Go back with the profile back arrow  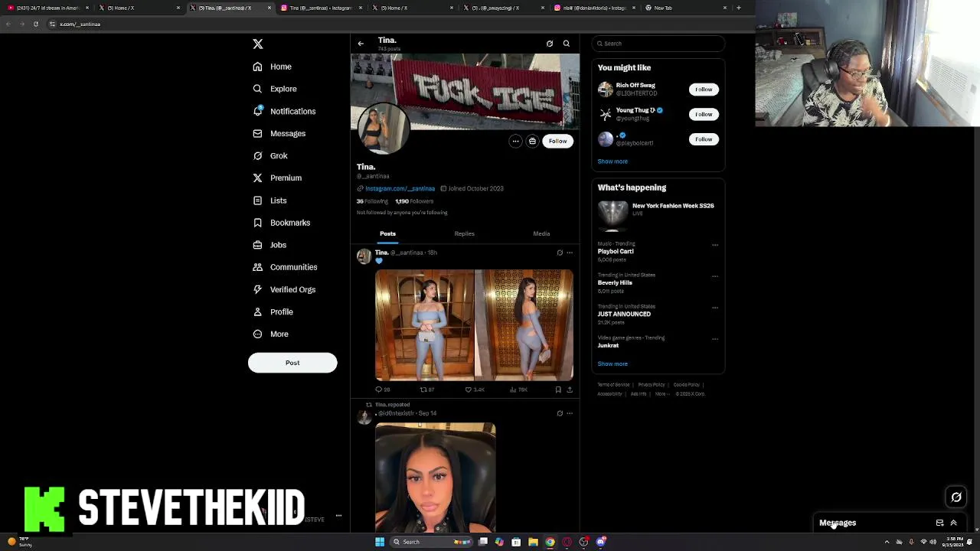click(361, 44)
